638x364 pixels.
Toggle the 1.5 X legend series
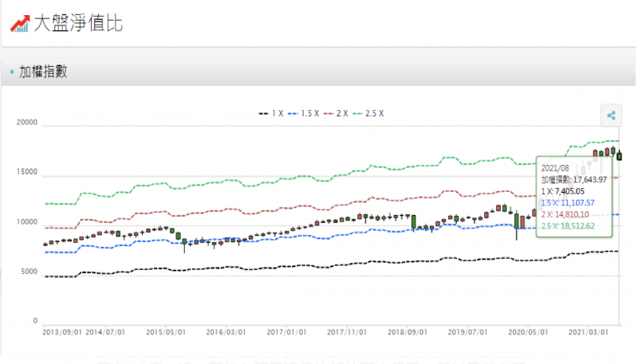pos(304,113)
